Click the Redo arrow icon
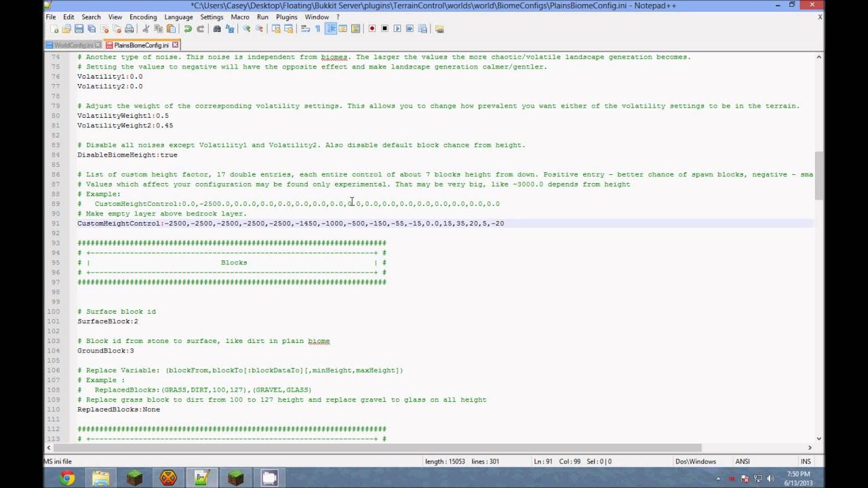 pos(200,28)
